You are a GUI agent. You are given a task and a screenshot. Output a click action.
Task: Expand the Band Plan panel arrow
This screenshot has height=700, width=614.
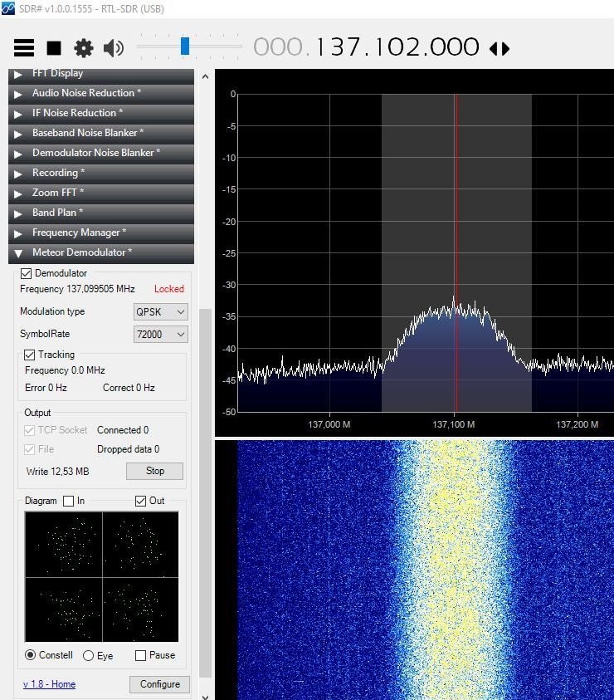point(18,213)
